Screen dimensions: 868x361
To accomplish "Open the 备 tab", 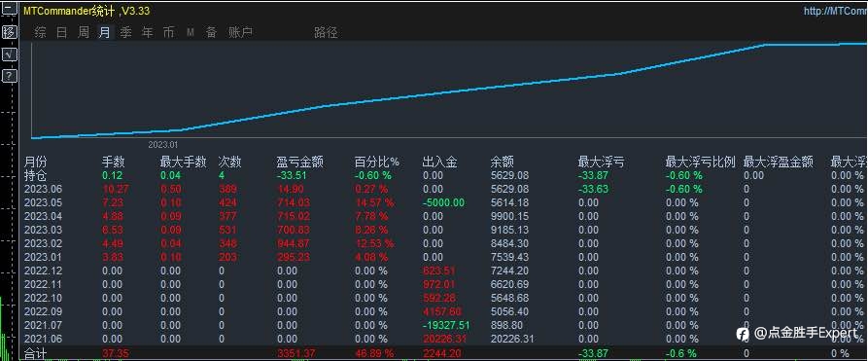I will coord(212,32).
